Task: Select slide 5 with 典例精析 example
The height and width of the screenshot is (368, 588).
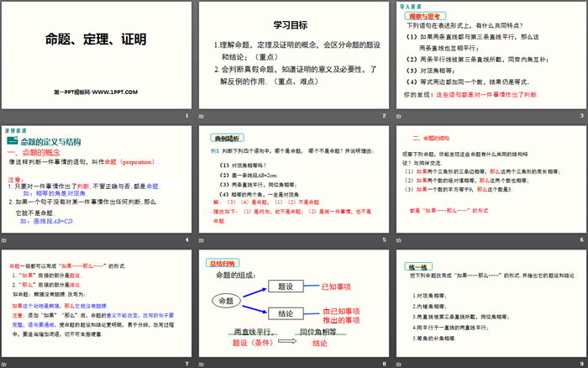Action: [x=293, y=178]
